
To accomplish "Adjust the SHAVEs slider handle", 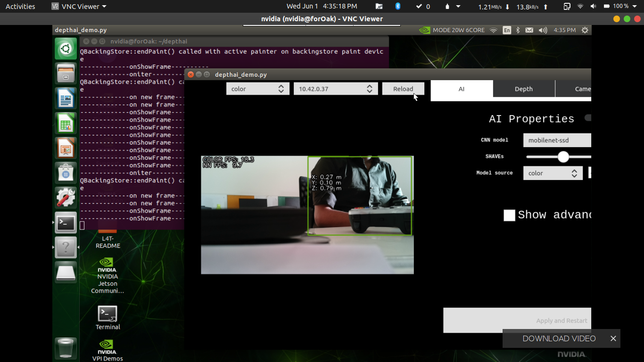I will [563, 157].
